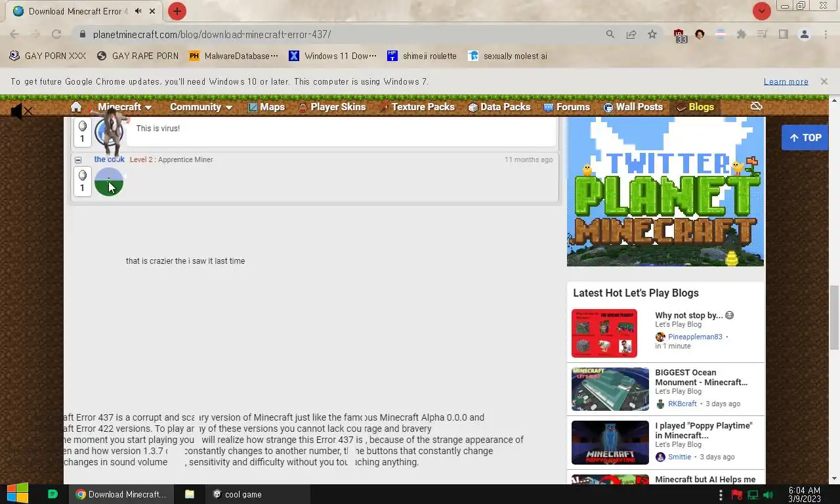Screen dimensions: 840x504
Task: Toggle the Chrome side panel
Action: pyautogui.click(x=784, y=34)
